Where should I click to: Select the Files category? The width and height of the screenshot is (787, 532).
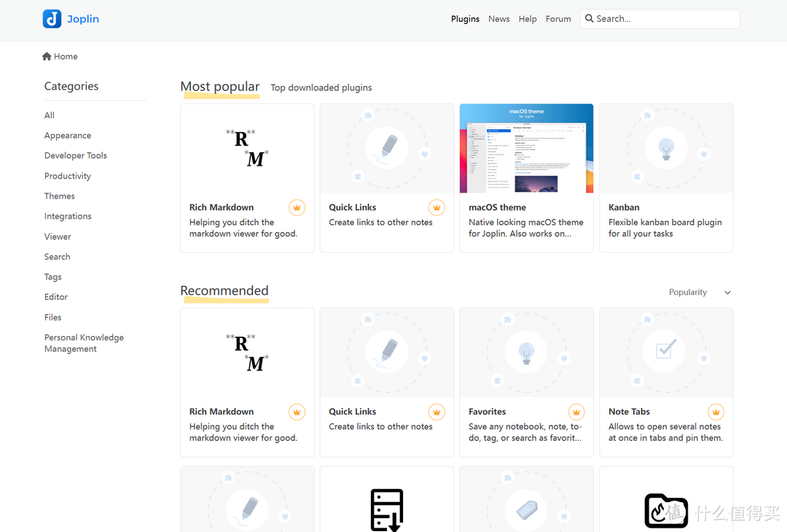52,317
